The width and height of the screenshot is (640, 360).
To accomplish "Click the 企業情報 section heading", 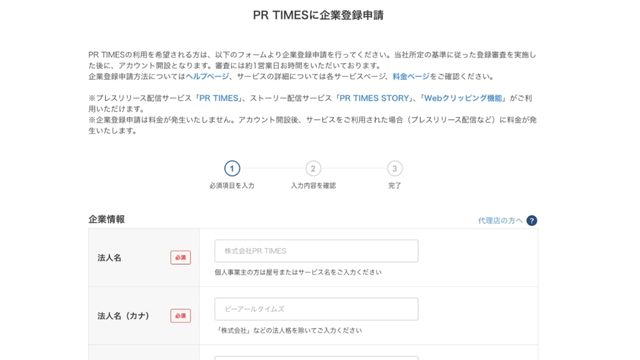I will click(x=107, y=219).
